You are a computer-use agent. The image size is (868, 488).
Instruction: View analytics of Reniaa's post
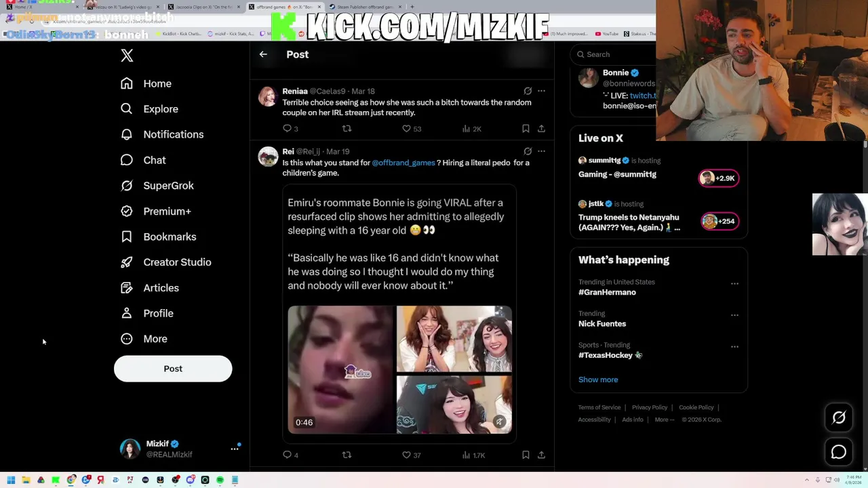point(471,128)
